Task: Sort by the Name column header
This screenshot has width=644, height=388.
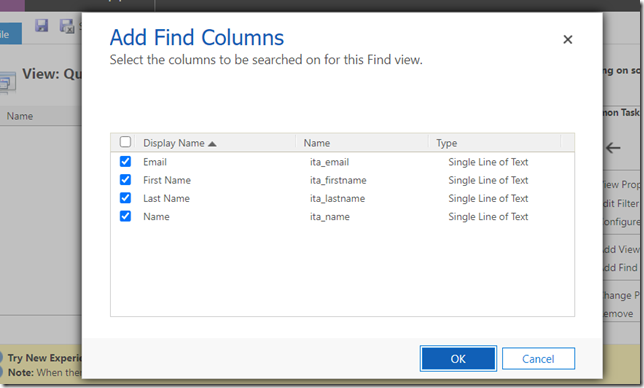Action: pyautogui.click(x=317, y=143)
